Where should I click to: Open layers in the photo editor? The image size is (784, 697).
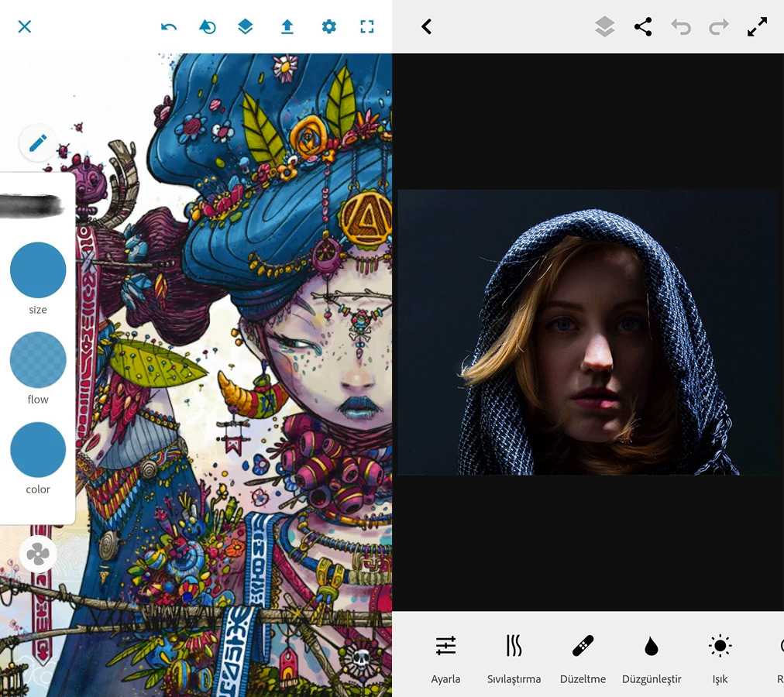[605, 26]
